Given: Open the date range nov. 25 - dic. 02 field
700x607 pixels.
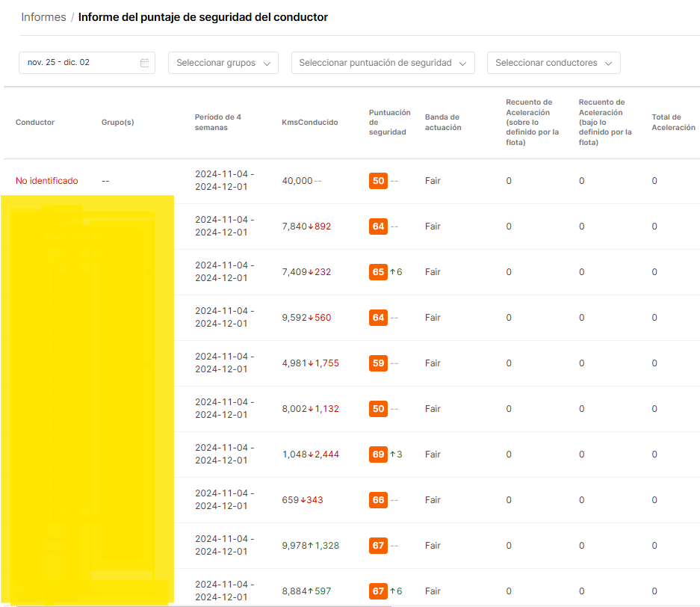Looking at the screenshot, I should tap(78, 63).
